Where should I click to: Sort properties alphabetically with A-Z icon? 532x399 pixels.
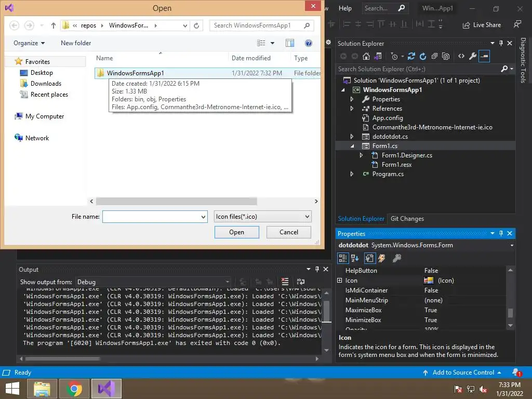355,258
